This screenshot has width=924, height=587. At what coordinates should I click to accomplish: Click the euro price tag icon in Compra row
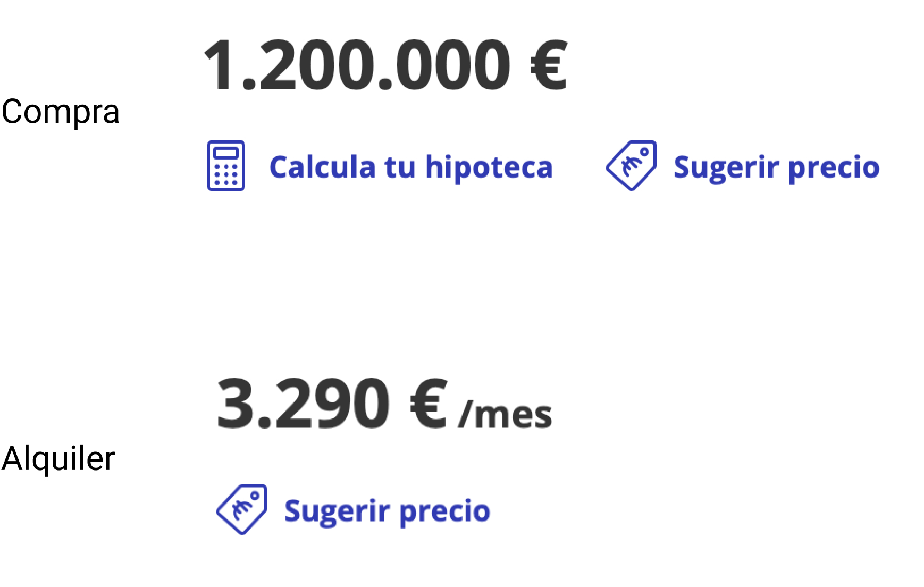(631, 165)
